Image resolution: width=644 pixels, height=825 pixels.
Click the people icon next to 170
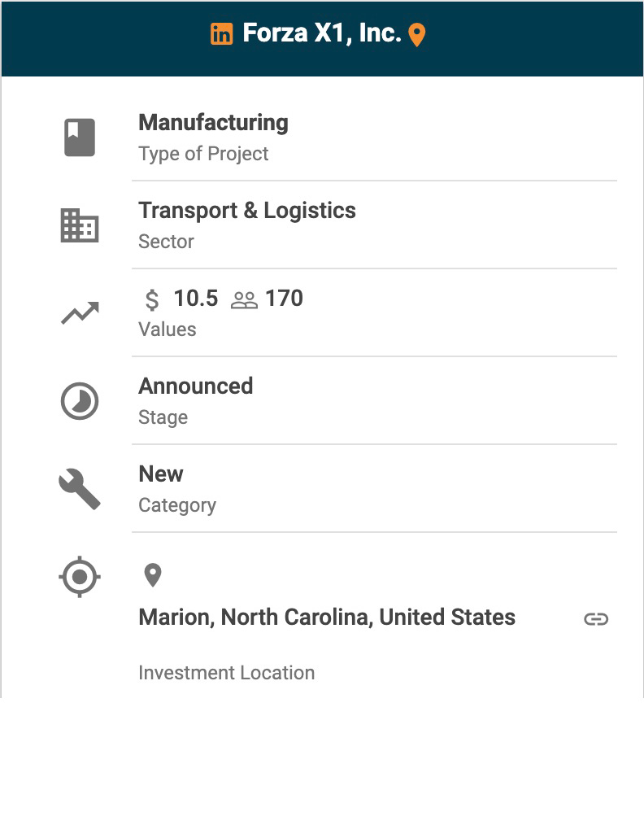point(245,300)
